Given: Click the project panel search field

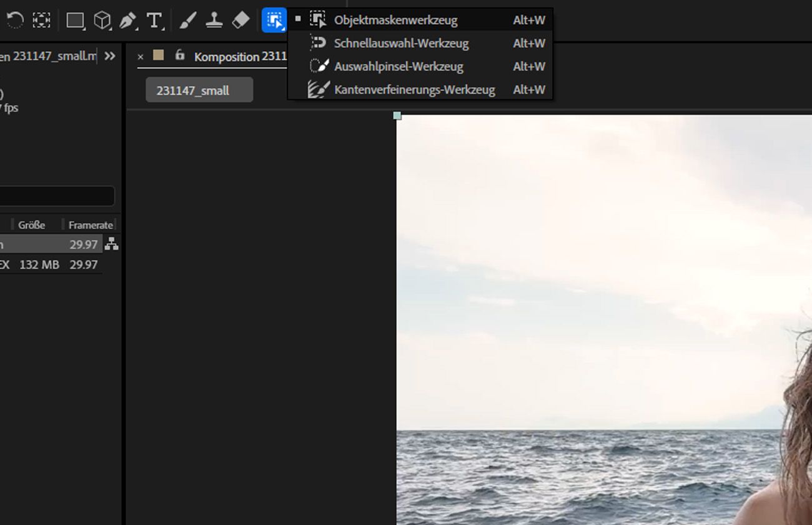Looking at the screenshot, I should click(x=57, y=196).
